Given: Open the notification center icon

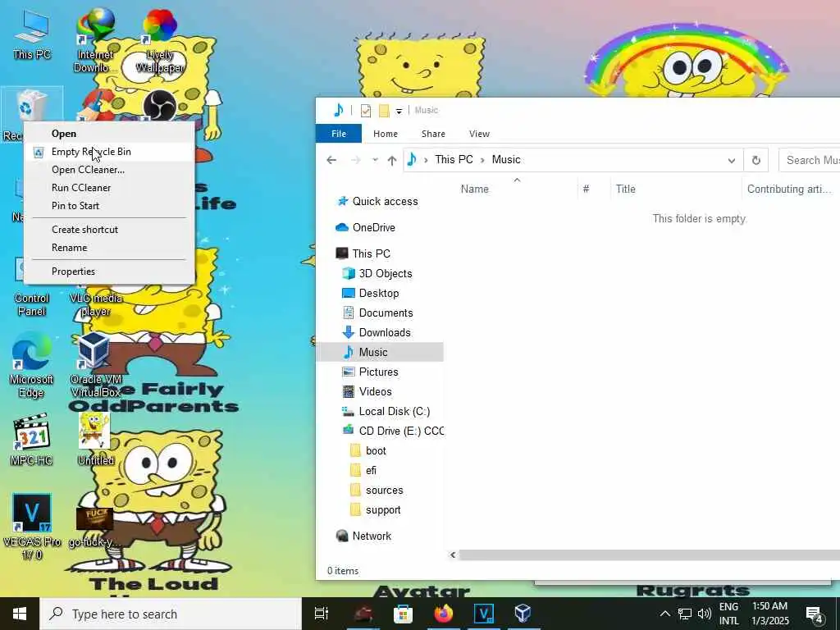Looking at the screenshot, I should (815, 614).
